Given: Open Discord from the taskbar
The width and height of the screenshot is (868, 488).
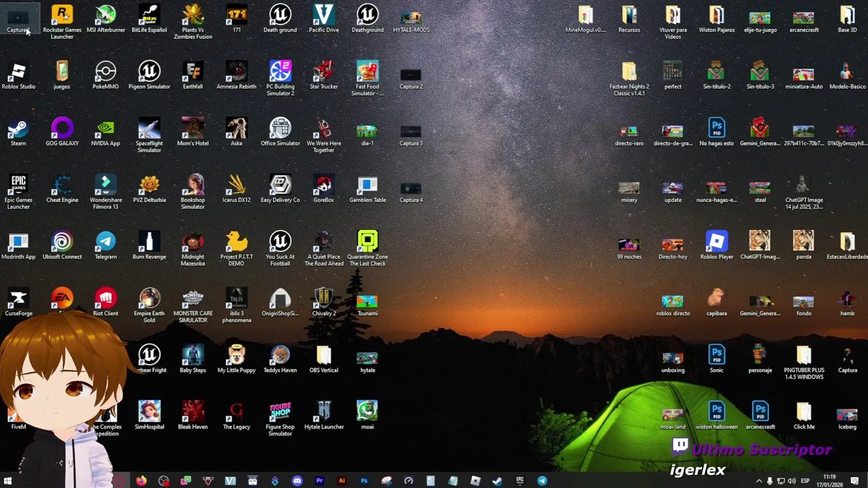Looking at the screenshot, I should [297, 481].
